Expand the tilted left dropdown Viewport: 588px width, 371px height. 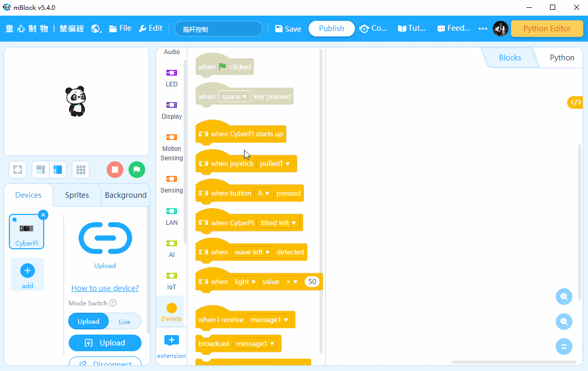278,223
